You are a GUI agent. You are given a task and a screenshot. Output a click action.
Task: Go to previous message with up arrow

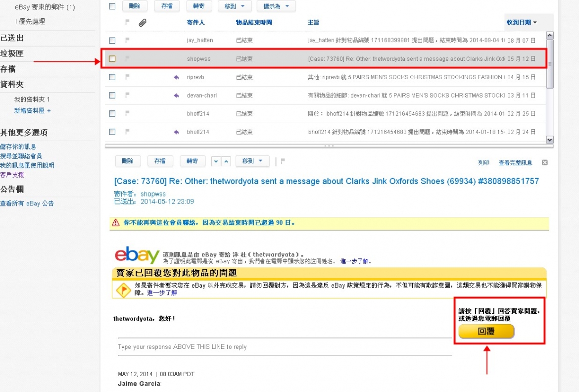coord(226,161)
